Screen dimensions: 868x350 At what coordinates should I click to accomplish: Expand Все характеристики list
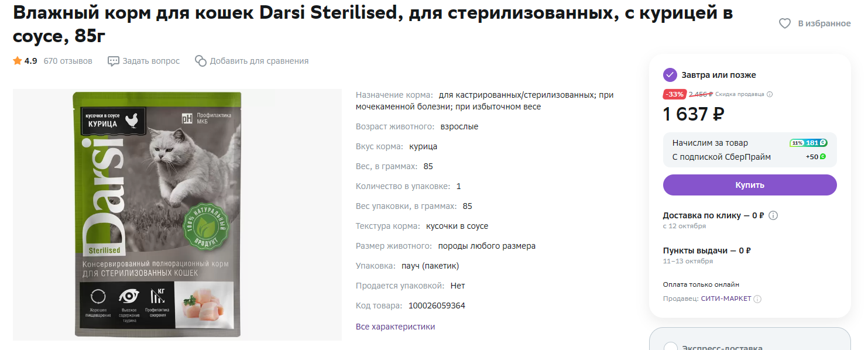[x=396, y=327]
